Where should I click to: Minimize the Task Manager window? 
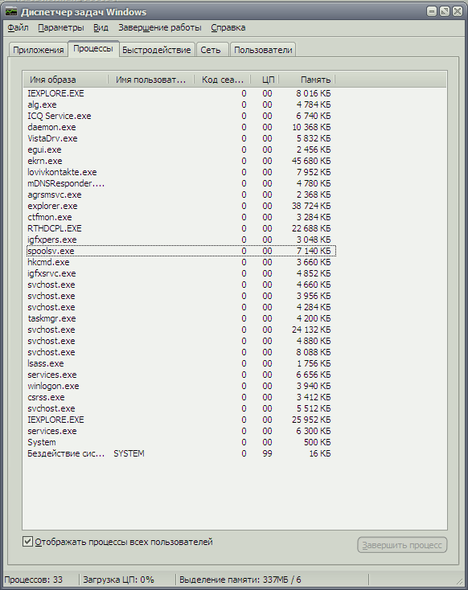coord(432,11)
